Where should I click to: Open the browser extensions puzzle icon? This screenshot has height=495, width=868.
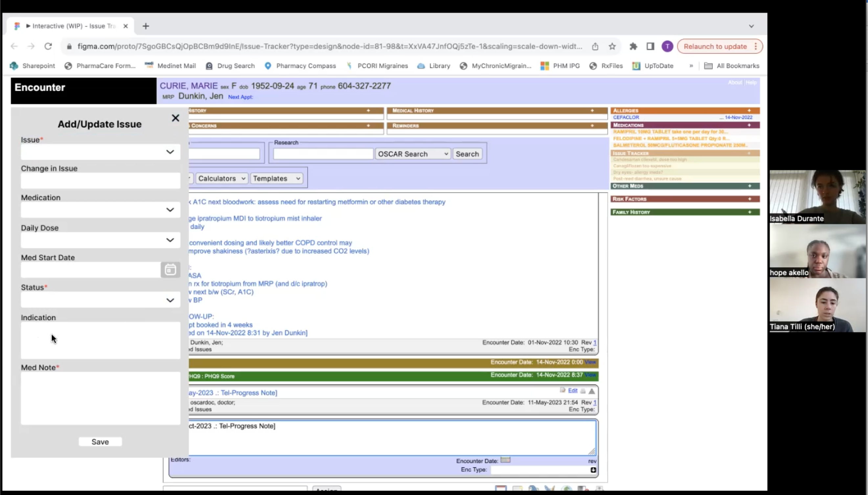coord(633,46)
